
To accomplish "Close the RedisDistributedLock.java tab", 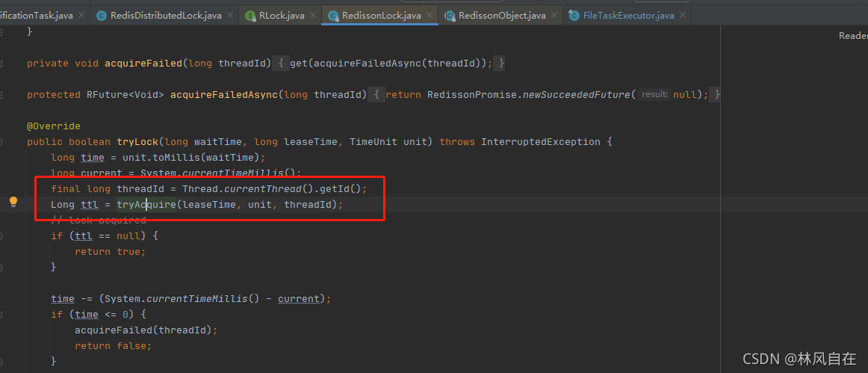I will (x=232, y=16).
